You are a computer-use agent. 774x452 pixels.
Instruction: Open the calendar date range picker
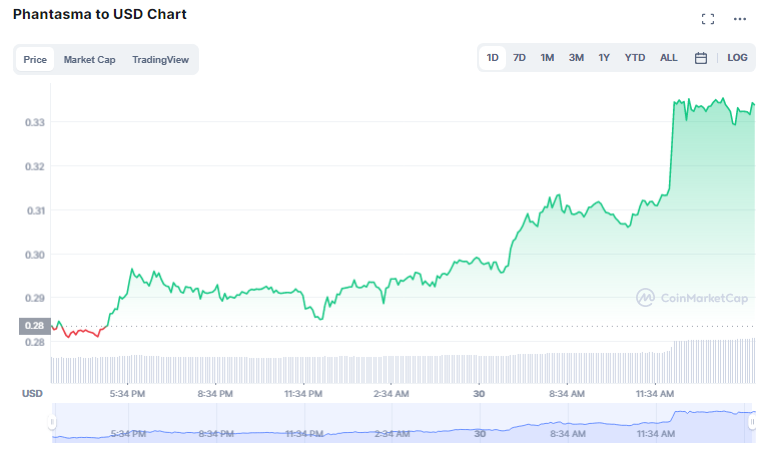pyautogui.click(x=700, y=58)
